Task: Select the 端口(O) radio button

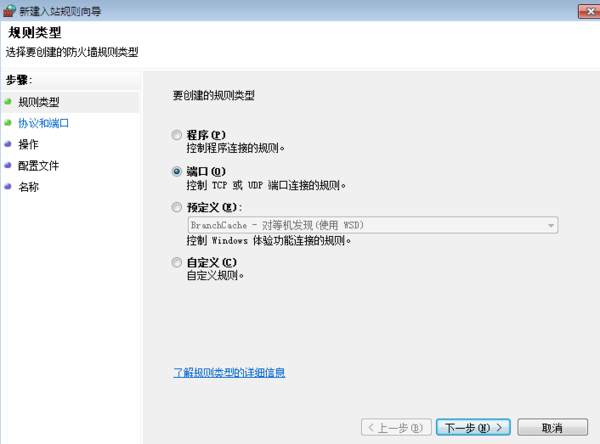Action: pos(176,171)
